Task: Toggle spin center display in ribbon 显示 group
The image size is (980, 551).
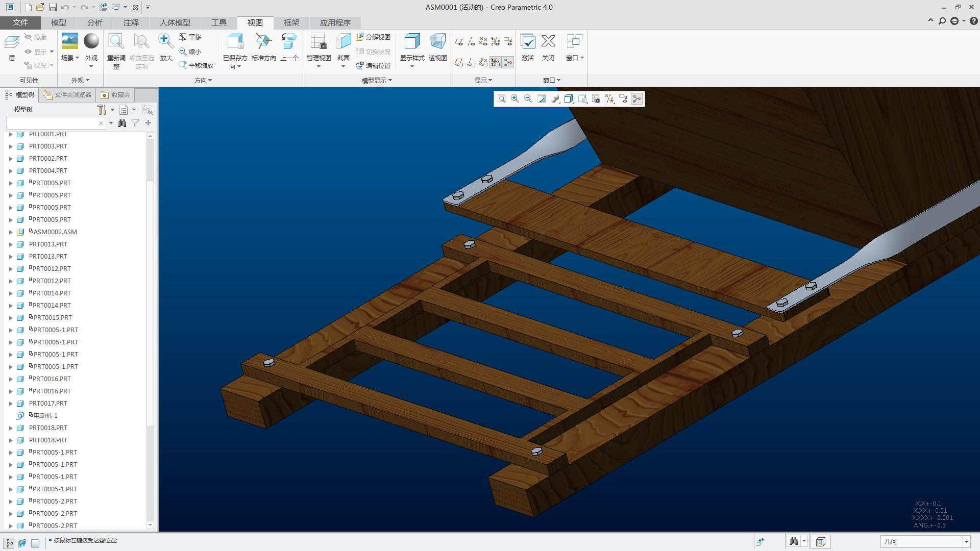Action: (508, 62)
